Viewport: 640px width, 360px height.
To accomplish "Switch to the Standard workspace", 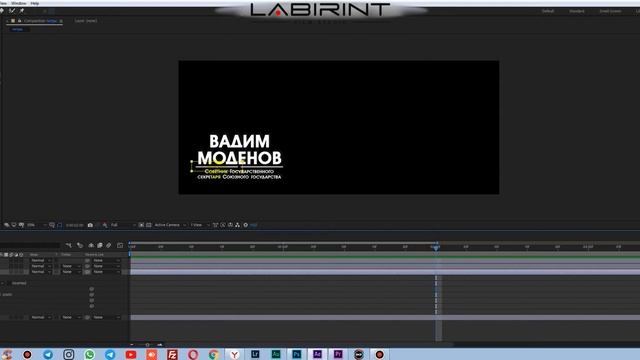I will pyautogui.click(x=577, y=11).
